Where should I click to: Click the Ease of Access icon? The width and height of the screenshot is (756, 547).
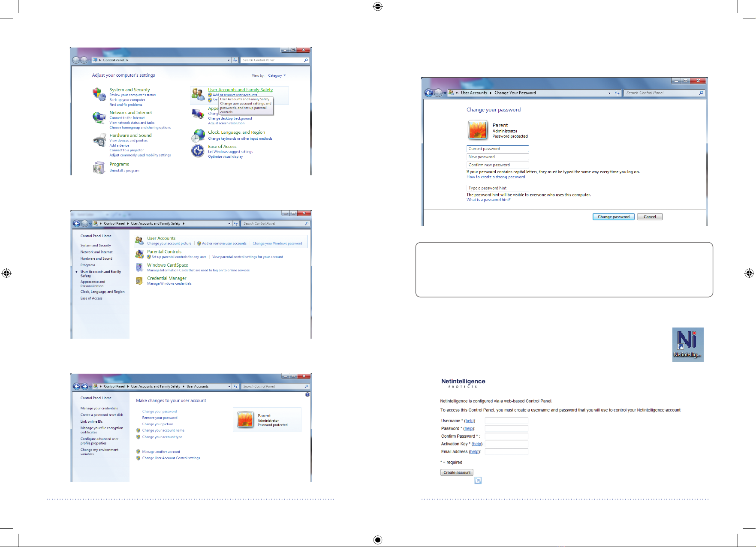198,151
